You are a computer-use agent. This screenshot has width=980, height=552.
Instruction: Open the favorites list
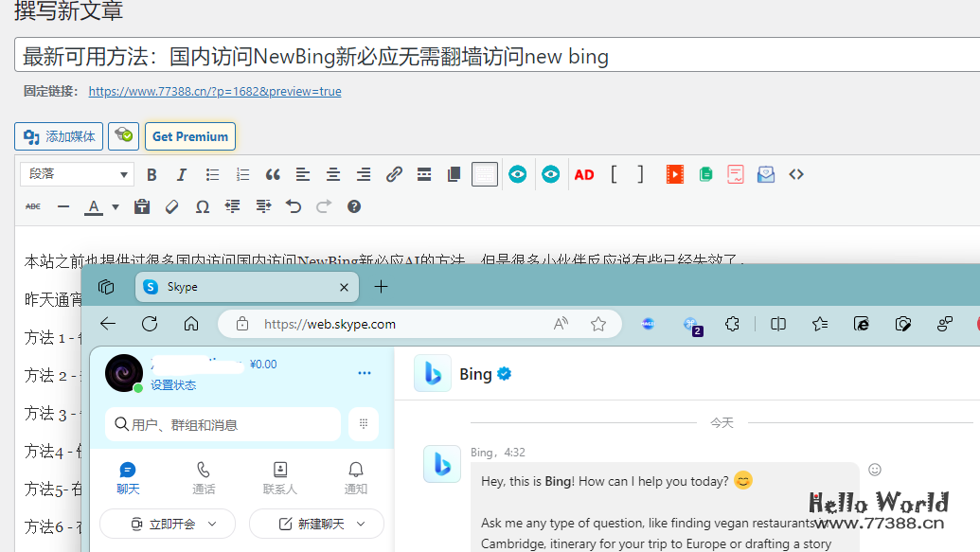(x=820, y=324)
